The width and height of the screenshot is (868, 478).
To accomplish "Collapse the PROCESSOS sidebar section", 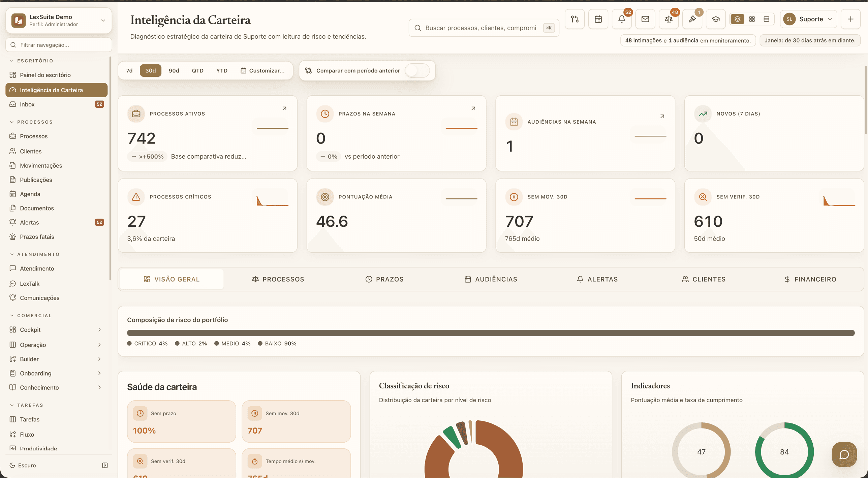I will 31,122.
